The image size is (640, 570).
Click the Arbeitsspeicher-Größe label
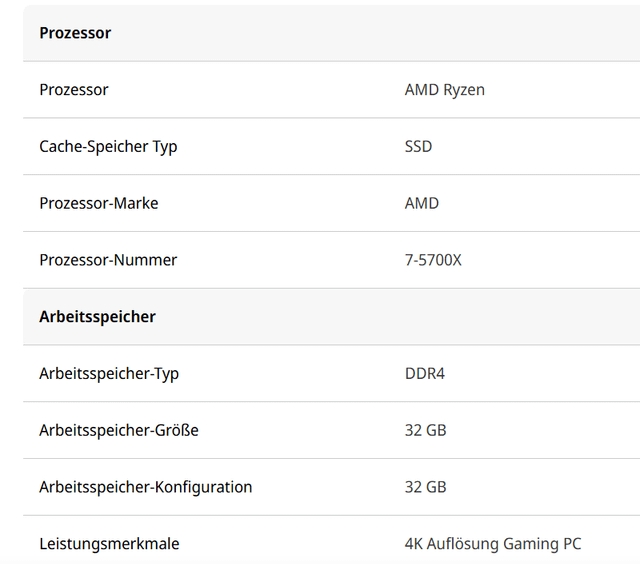(x=119, y=431)
